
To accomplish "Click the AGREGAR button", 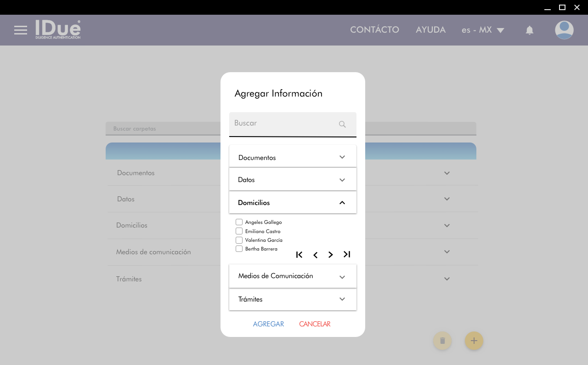I will point(268,324).
